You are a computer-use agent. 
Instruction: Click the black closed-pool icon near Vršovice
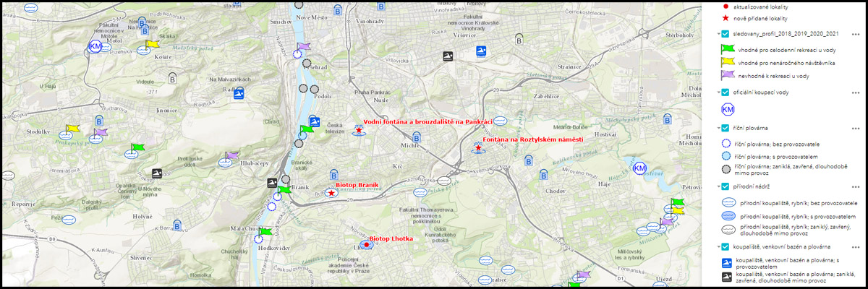tap(449, 56)
